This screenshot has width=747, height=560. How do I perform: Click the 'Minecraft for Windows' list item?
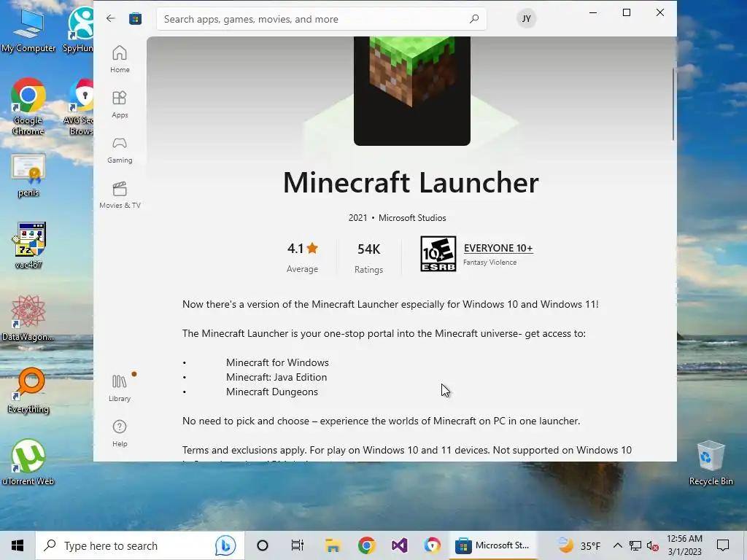[x=277, y=362]
